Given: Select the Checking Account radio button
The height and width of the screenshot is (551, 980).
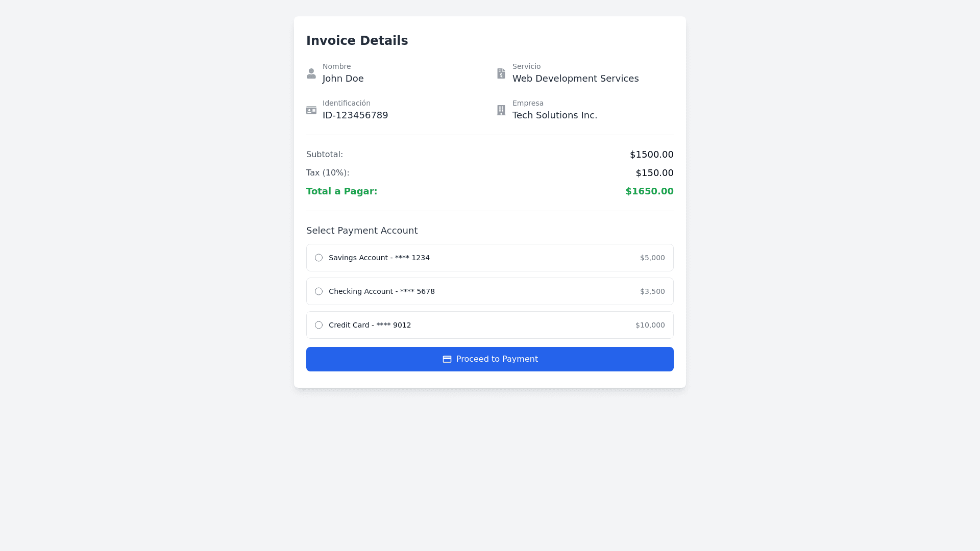Looking at the screenshot, I should pos(318,291).
